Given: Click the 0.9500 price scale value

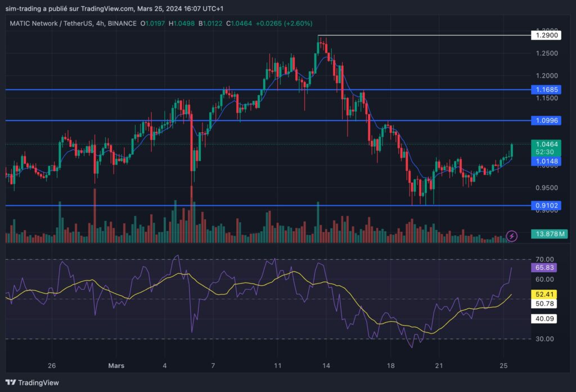Looking at the screenshot, I should coord(547,188).
